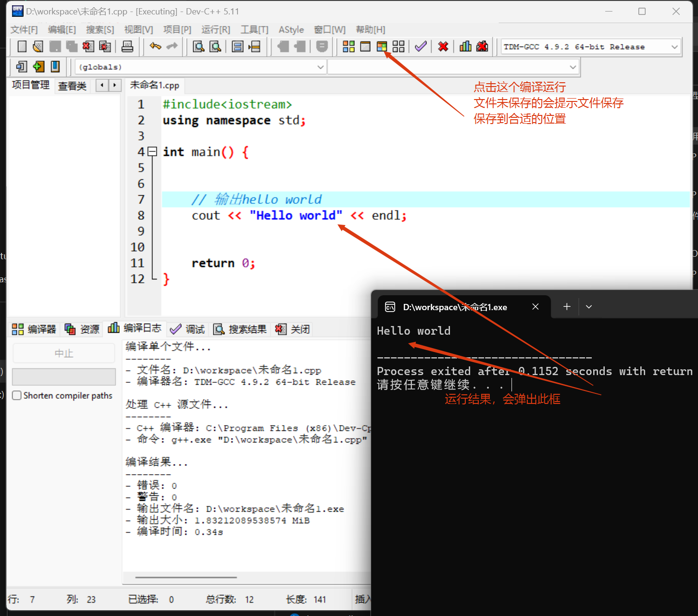
Task: Add a new terminal tab with plus button
Action: (567, 307)
